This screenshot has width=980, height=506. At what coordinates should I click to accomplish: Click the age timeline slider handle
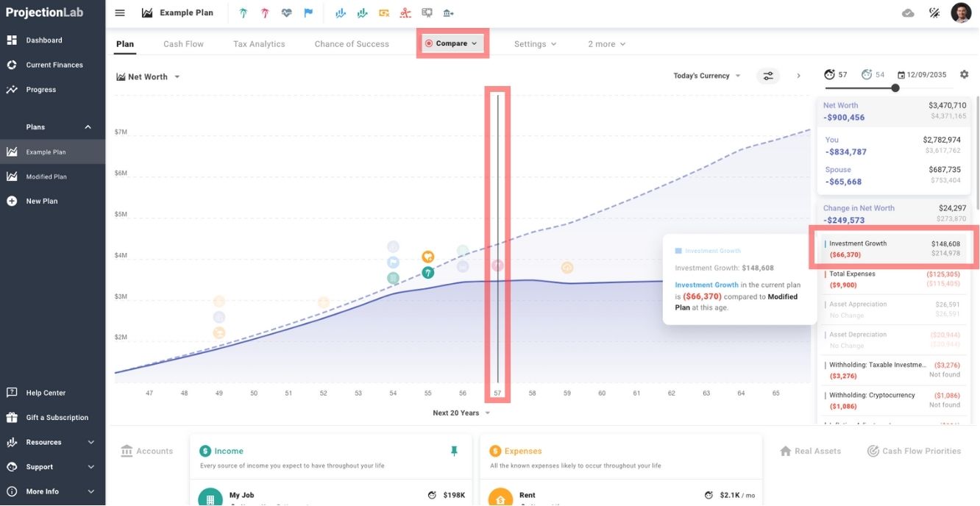[895, 88]
